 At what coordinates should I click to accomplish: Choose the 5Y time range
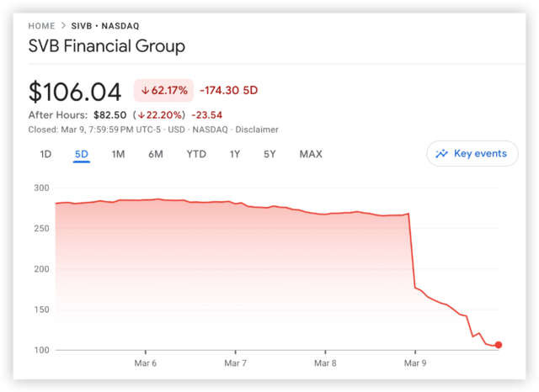269,154
